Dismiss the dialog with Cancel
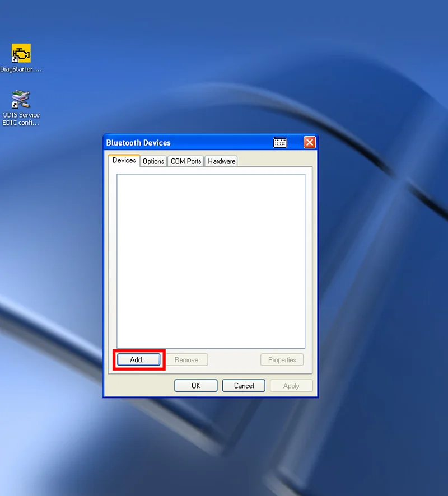The height and width of the screenshot is (496, 448). coord(244,386)
